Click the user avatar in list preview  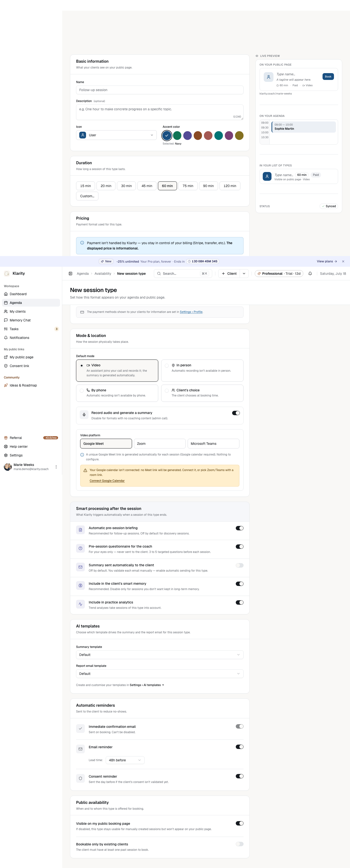pyautogui.click(x=267, y=176)
